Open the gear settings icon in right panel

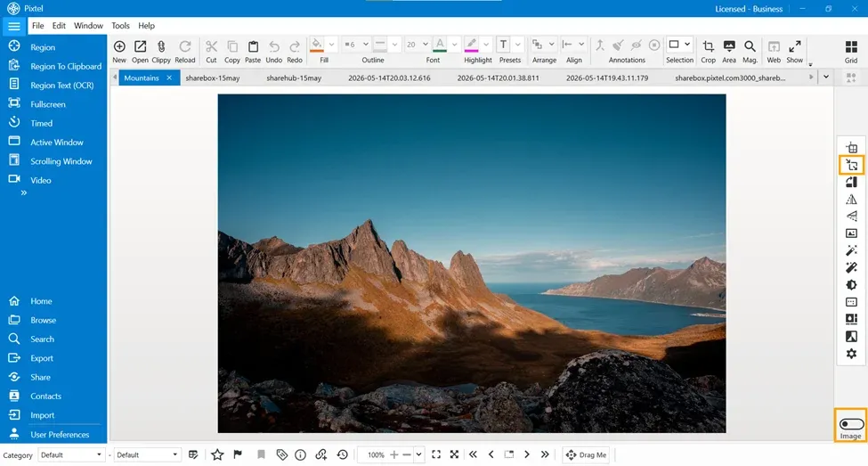point(851,354)
